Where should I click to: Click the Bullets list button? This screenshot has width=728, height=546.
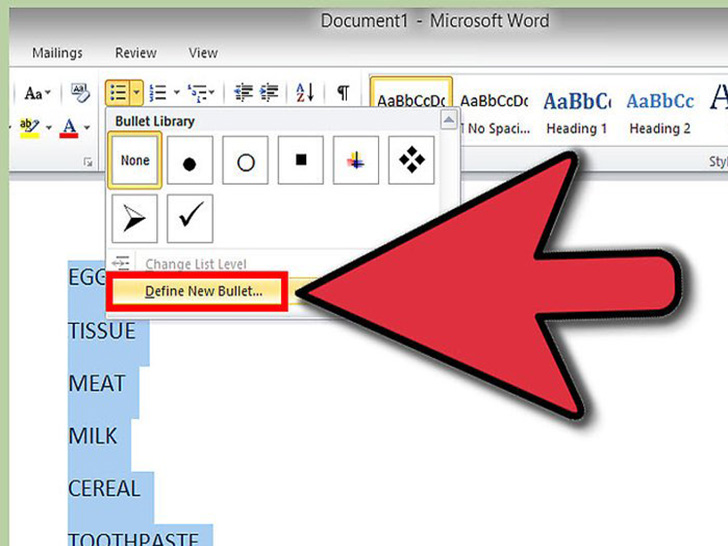point(118,92)
